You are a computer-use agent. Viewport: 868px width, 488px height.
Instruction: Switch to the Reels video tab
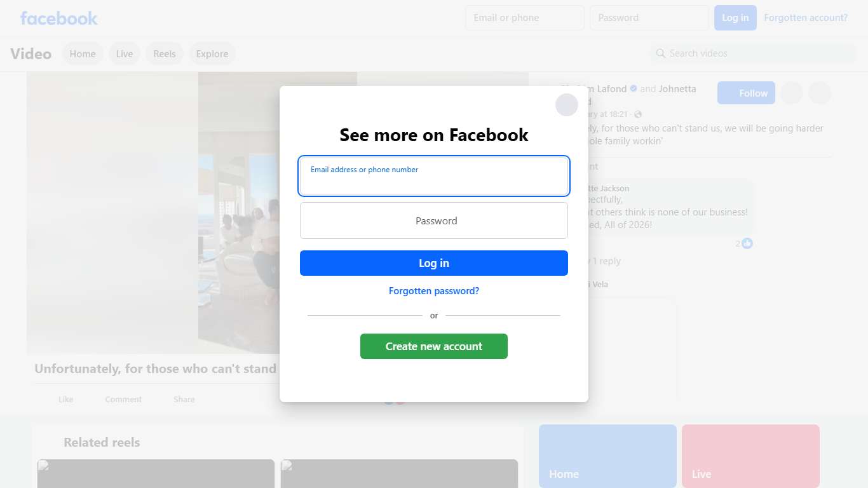click(165, 54)
